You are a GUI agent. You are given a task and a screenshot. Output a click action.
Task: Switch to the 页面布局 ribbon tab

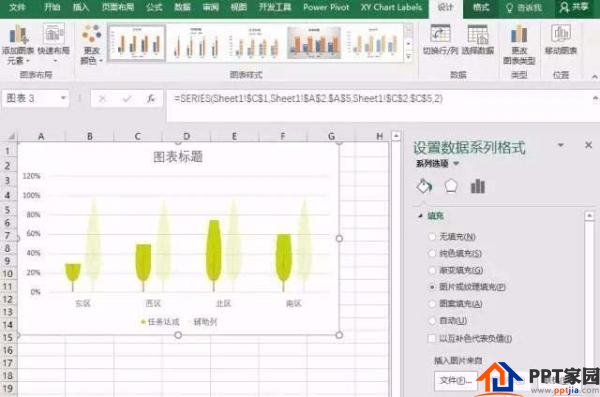coord(118,7)
